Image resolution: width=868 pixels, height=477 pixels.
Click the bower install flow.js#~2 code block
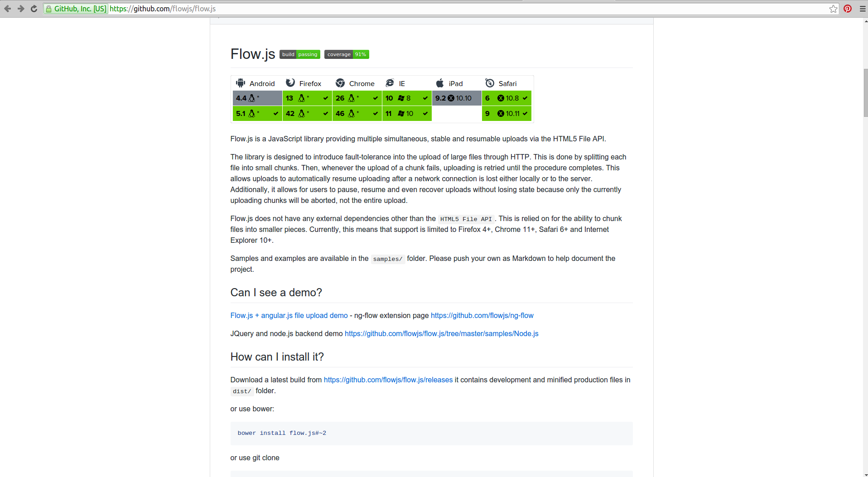[431, 433]
